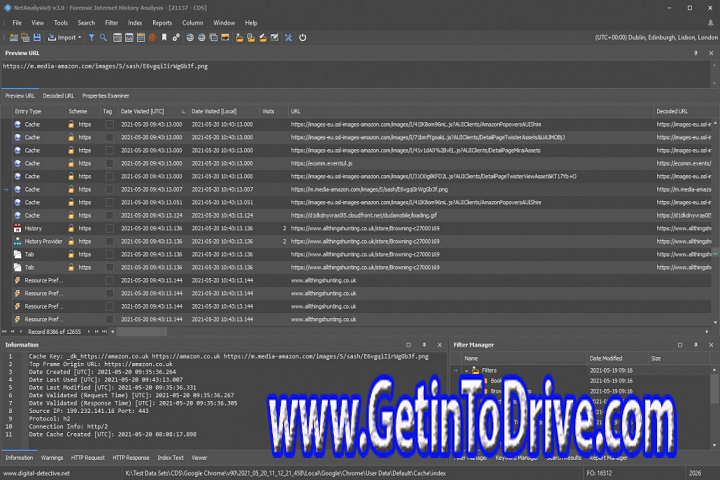
Task: Tick Tag checkbox for m.media-amazon.com png row
Action: (x=109, y=189)
